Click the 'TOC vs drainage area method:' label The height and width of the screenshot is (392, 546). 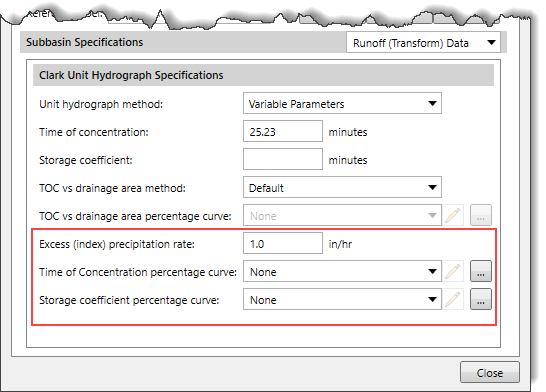112,188
